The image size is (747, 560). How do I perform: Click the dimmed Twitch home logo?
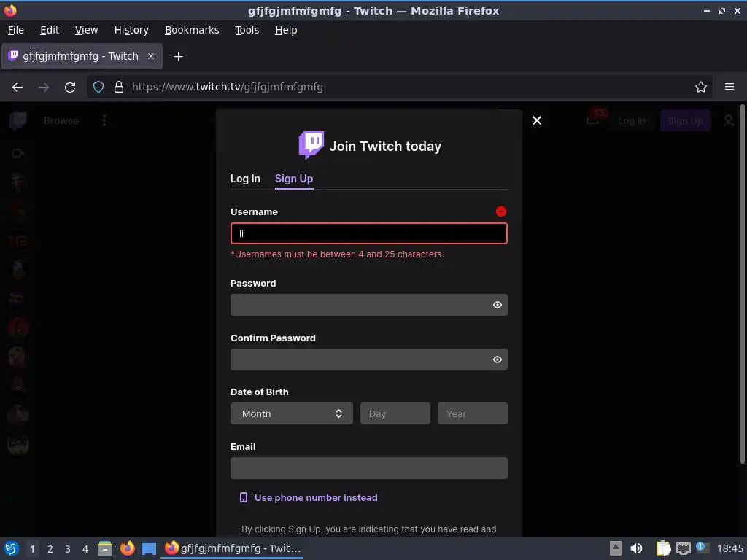pos(18,120)
